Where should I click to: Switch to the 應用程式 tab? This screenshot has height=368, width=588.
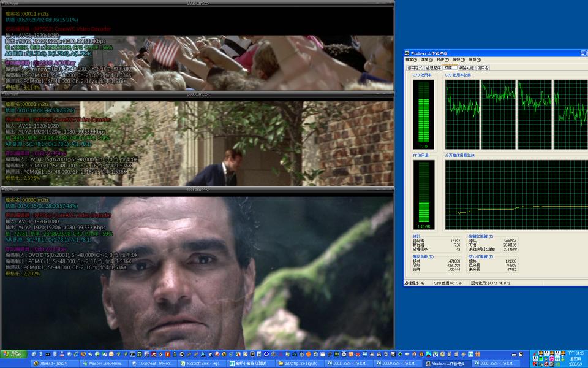(x=415, y=69)
